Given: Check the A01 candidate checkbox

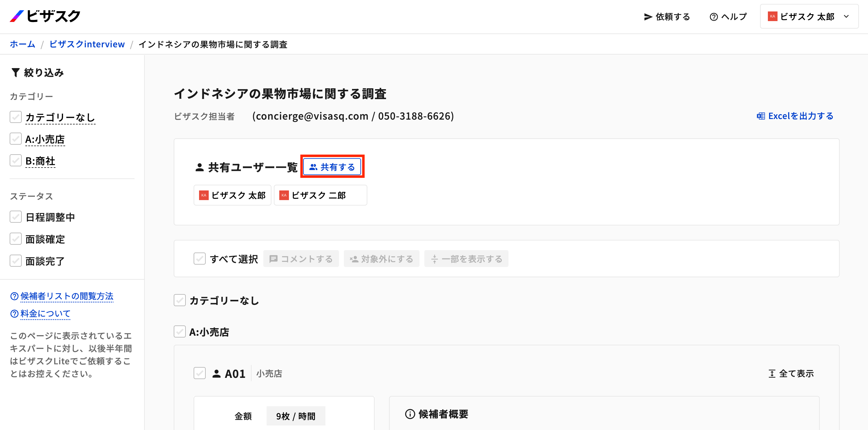Looking at the screenshot, I should [x=199, y=373].
